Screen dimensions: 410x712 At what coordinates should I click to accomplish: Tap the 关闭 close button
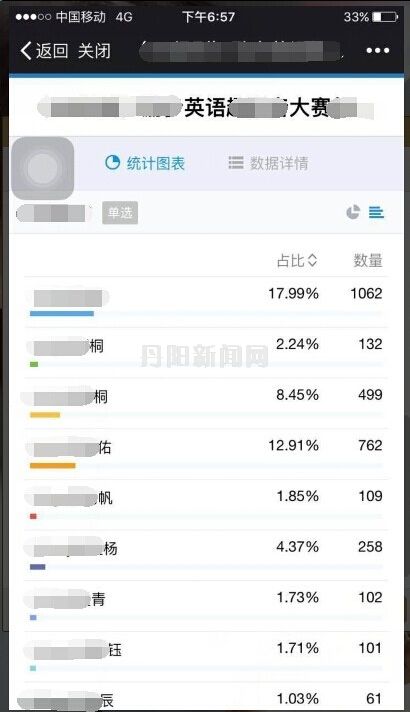click(94, 51)
